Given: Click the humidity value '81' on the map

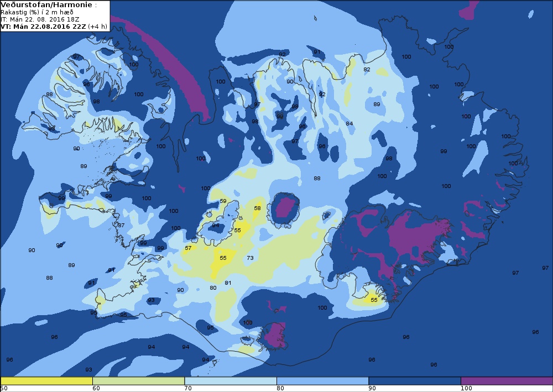Looking at the screenshot, I should [x=228, y=283].
